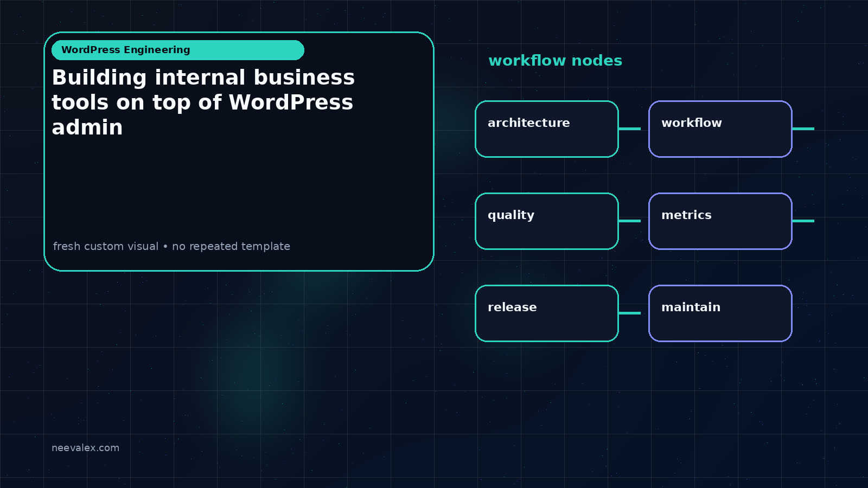This screenshot has width=868, height=488.
Task: Select the workflow node card
Action: point(720,129)
